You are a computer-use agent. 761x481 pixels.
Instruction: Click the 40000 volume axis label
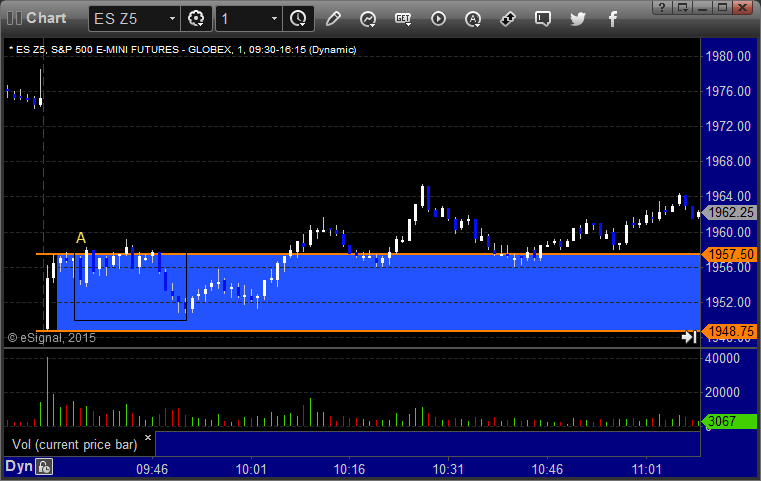pyautogui.click(x=722, y=359)
